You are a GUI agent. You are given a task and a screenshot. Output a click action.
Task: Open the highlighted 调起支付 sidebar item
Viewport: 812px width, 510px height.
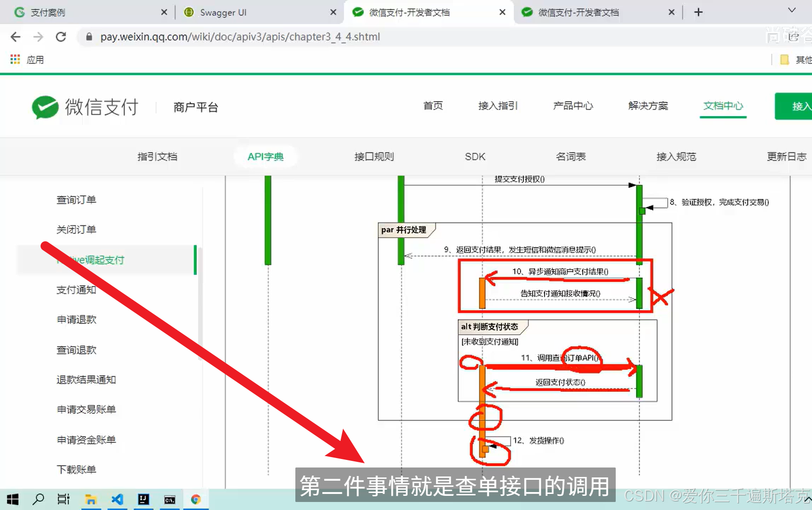106,260
